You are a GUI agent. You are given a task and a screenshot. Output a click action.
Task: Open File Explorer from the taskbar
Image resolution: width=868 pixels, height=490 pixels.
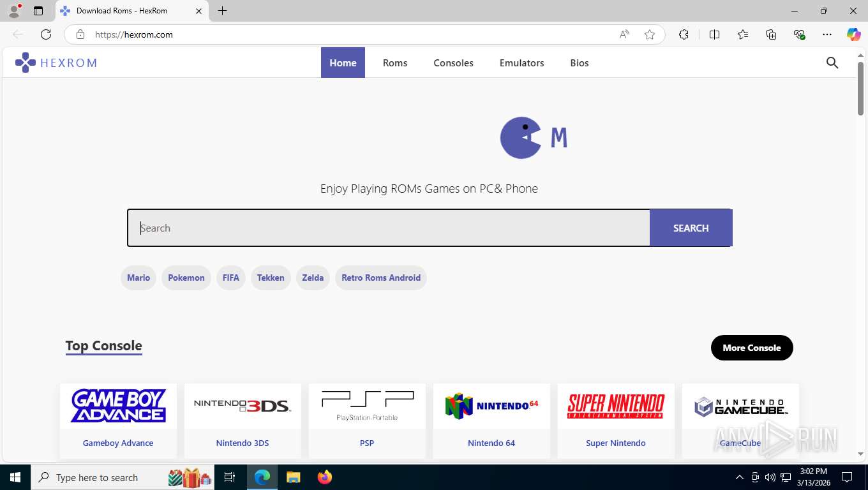293,477
